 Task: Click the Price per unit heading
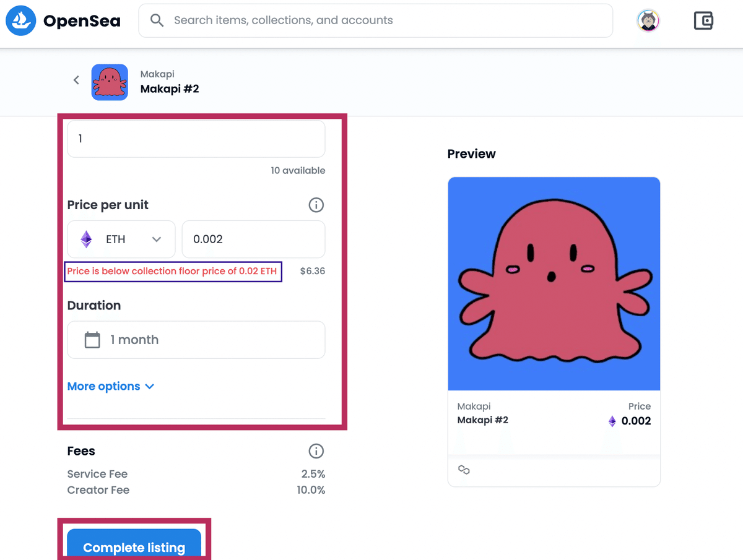tap(108, 205)
